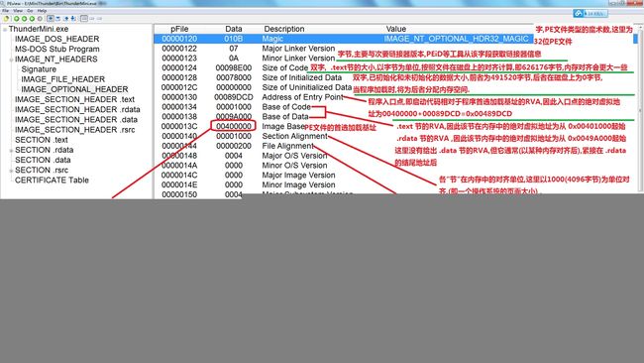Click the Base of Code description
This screenshot has width=644, height=363.
tap(286, 107)
